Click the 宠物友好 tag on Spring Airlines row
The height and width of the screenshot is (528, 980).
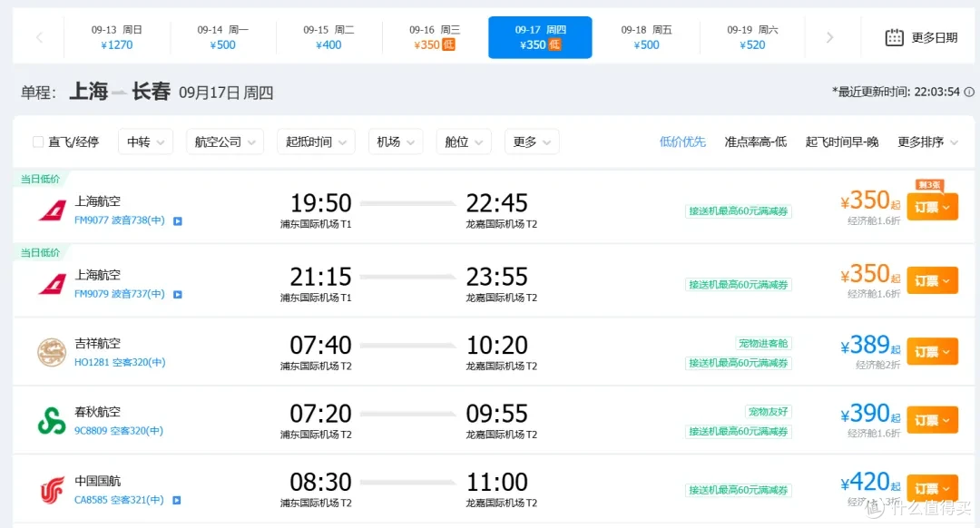[x=769, y=411]
